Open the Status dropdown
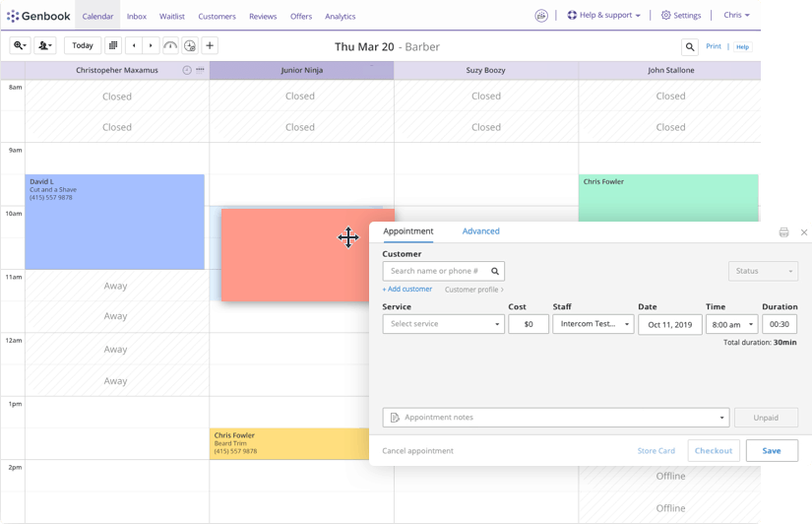Viewport: 812px width, 524px height. pyautogui.click(x=763, y=271)
